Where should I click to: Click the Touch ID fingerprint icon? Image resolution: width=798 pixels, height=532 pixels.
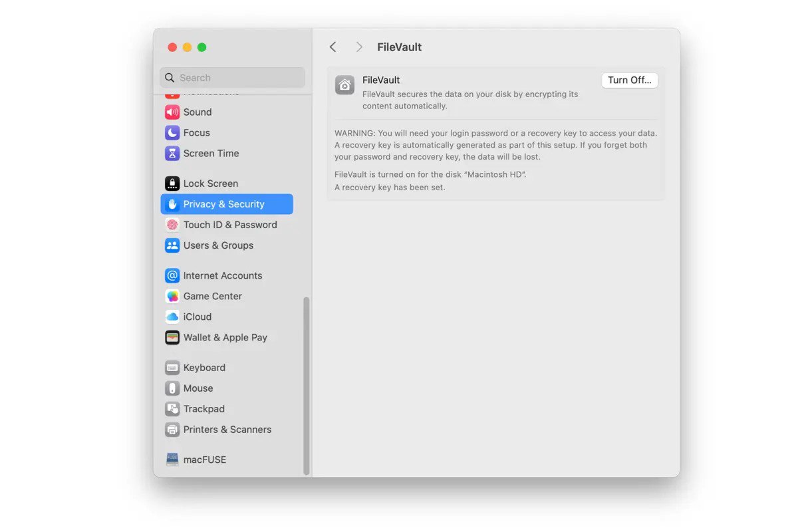[x=172, y=225]
